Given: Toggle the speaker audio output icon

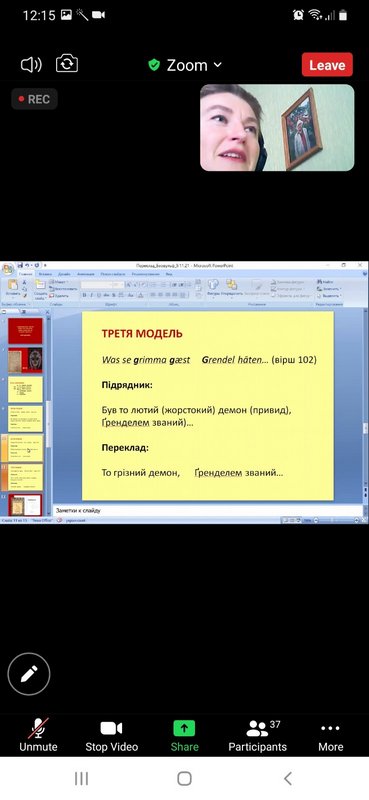Looking at the screenshot, I should 31,64.
